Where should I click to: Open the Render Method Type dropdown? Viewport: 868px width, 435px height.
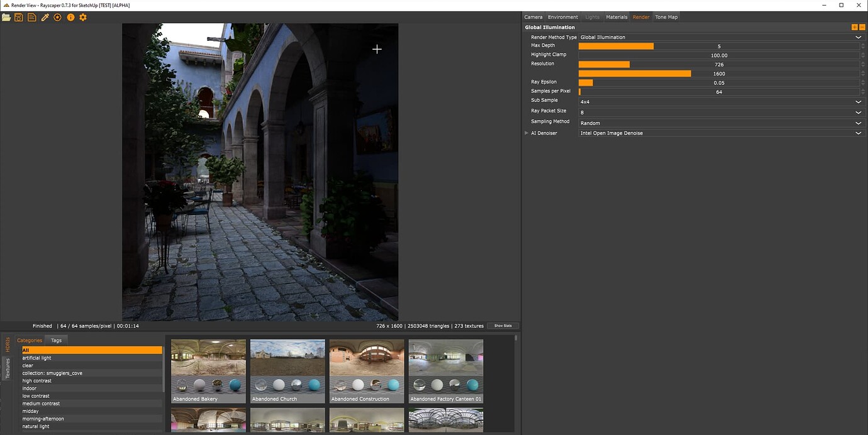coord(858,37)
